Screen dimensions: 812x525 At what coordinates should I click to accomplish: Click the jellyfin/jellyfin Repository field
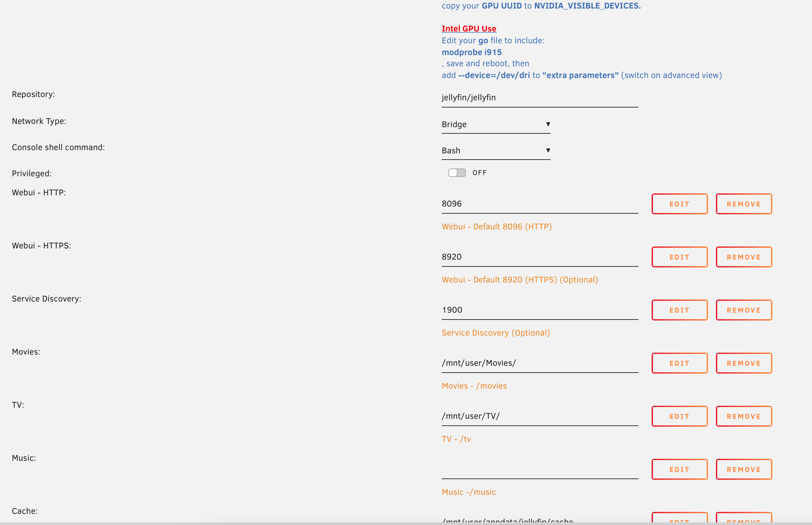click(539, 98)
